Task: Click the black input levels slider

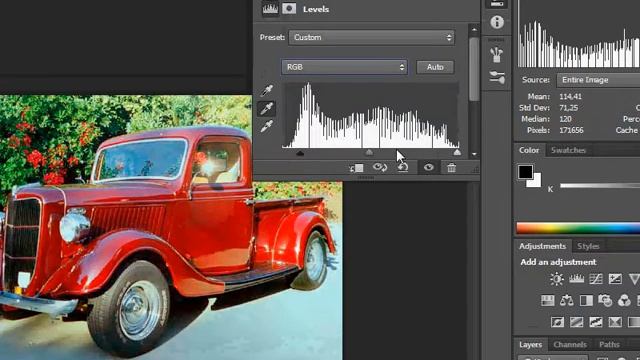Action: [300, 153]
